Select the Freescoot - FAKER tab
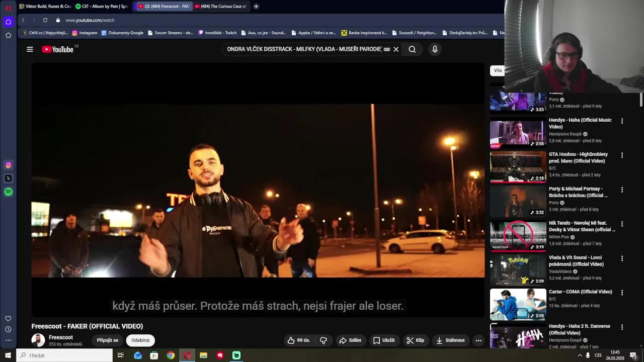Screen dimensions: 644x362 164,7
